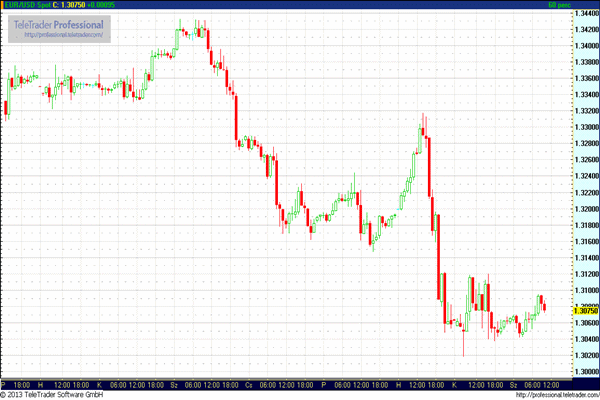Click the Cs day marker on time axis

(x=249, y=384)
